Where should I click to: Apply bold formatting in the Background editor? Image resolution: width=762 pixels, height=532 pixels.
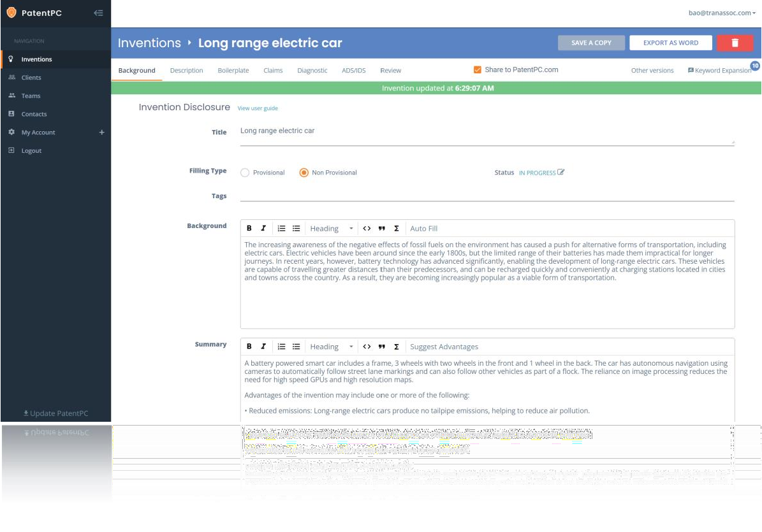[249, 228]
